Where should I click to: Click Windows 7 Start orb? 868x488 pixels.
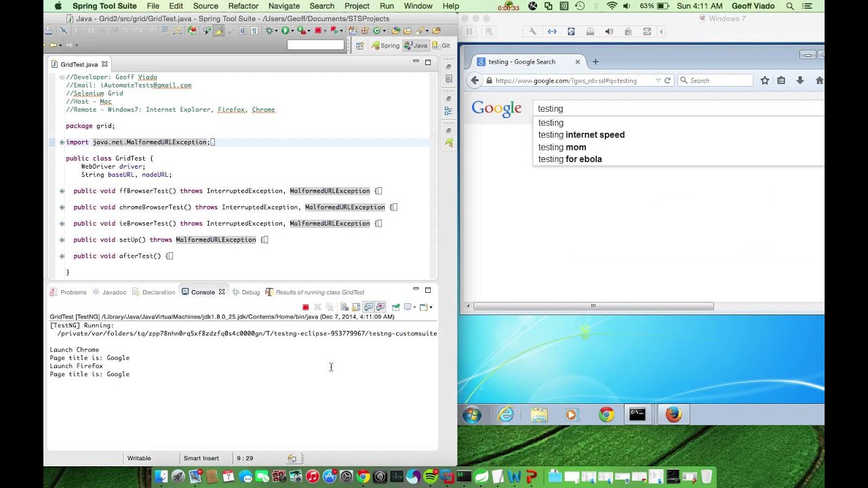tap(472, 414)
